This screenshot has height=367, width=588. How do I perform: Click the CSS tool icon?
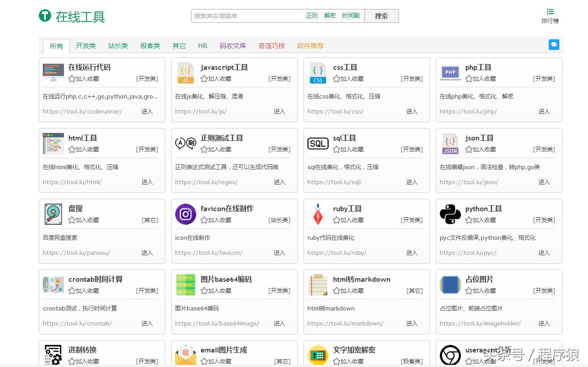point(318,72)
